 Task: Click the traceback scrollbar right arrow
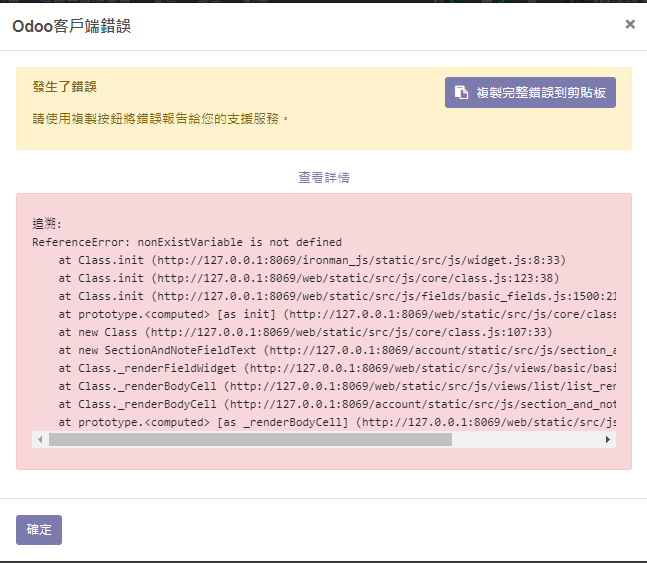pyautogui.click(x=607, y=440)
